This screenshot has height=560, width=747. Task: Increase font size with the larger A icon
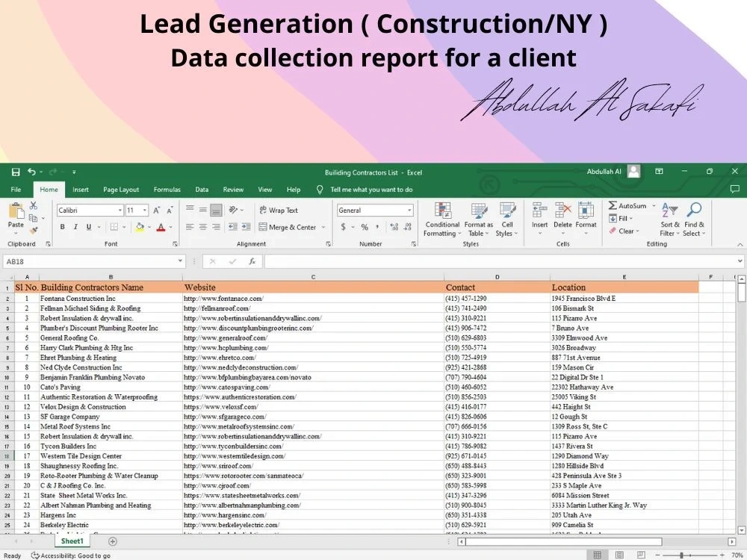[x=156, y=210]
